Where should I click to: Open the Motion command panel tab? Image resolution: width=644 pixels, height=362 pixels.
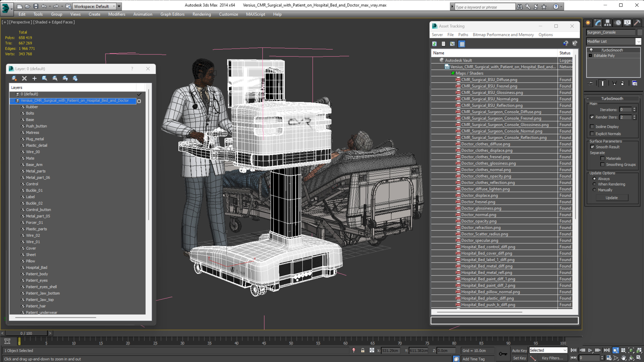pyautogui.click(x=618, y=23)
